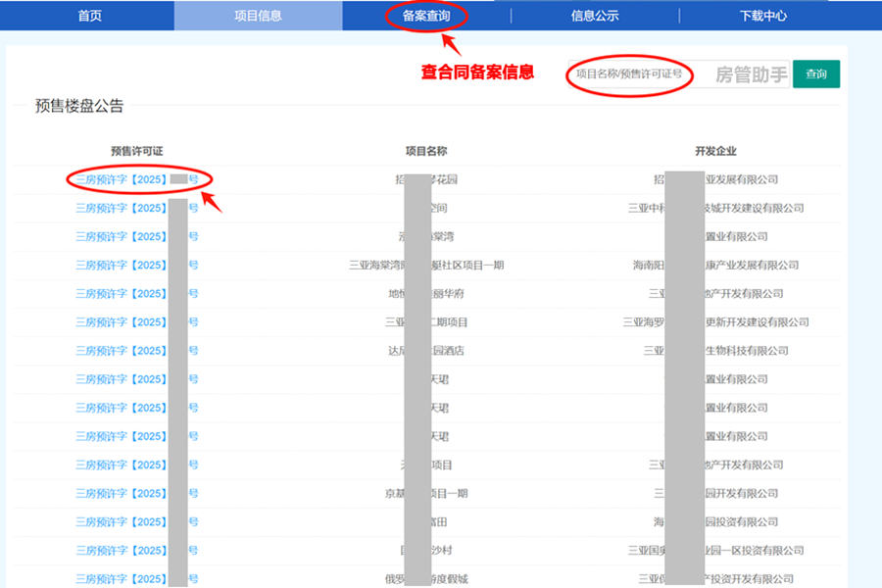Open the 下载中心 tab
Viewport: 882px width, 588px height.
pyautogui.click(x=762, y=16)
